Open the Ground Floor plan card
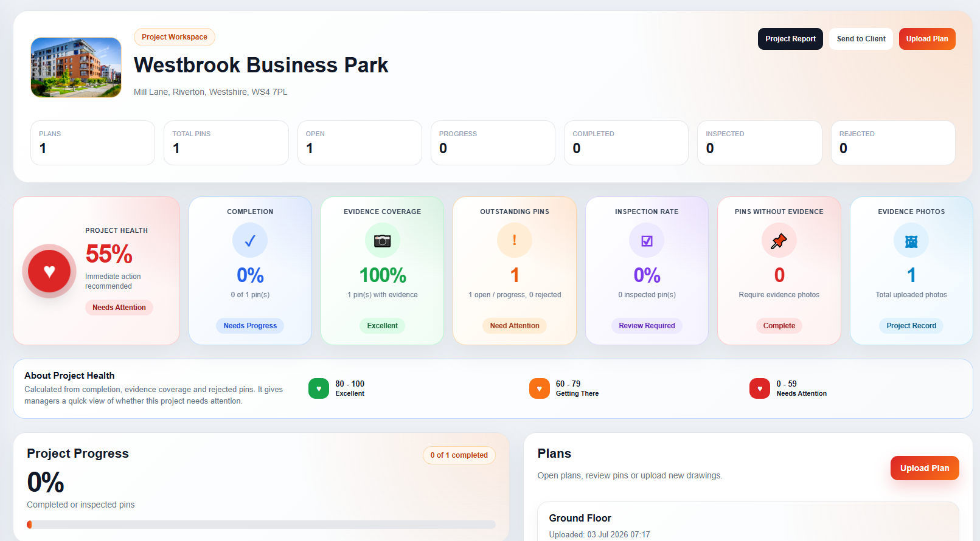This screenshot has width=980, height=541. pos(748,522)
